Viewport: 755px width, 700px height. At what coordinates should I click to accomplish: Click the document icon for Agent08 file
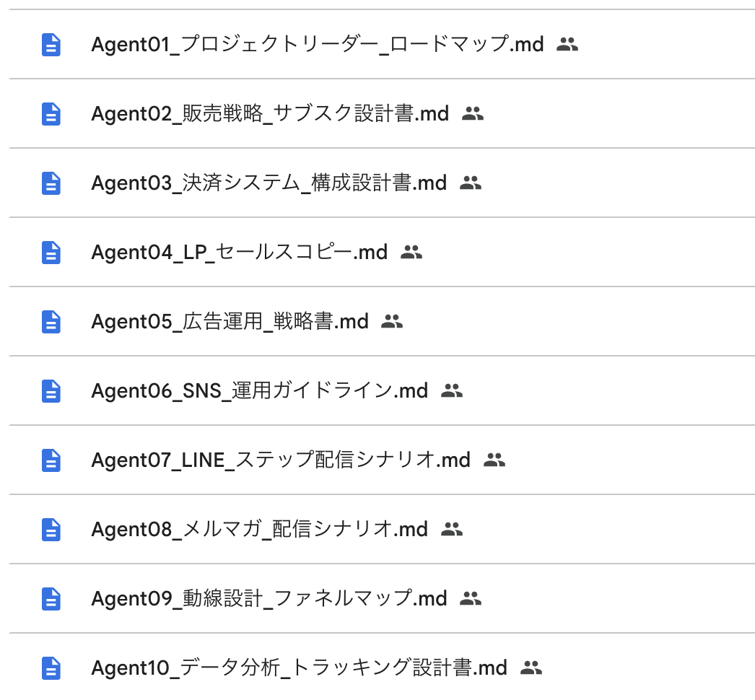51,530
